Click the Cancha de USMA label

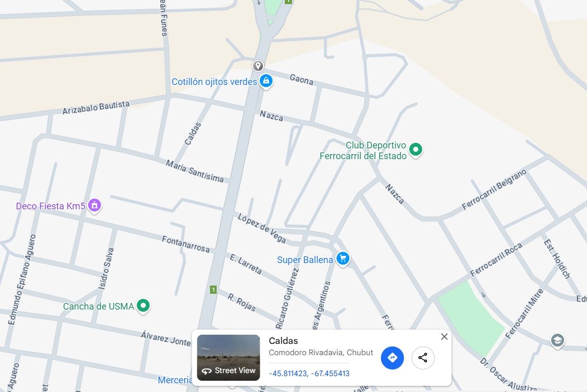98,307
